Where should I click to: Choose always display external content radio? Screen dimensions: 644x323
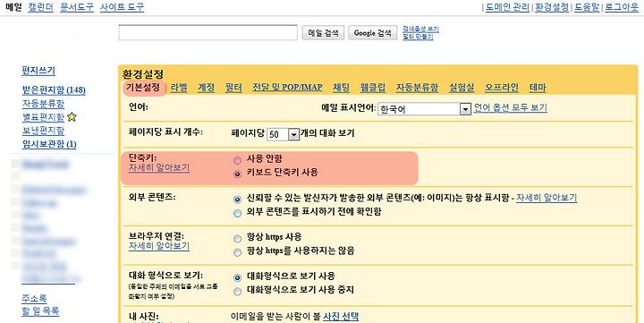(x=237, y=200)
